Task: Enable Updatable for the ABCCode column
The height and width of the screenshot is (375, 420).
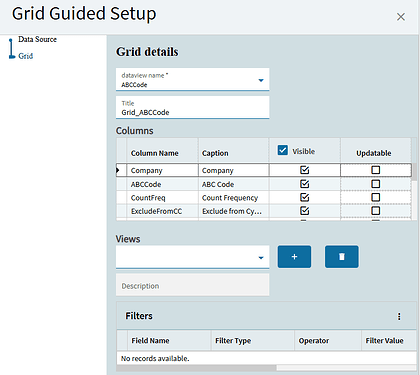Action: click(376, 184)
